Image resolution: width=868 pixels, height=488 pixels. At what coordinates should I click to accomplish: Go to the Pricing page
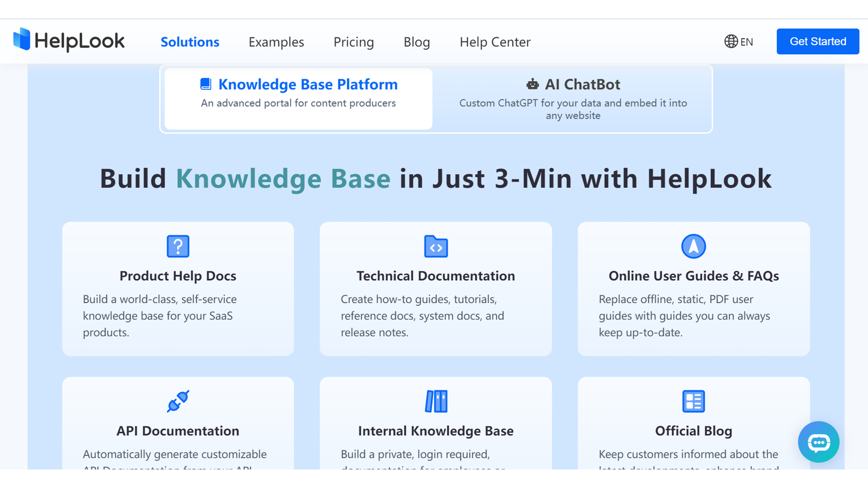(x=354, y=42)
